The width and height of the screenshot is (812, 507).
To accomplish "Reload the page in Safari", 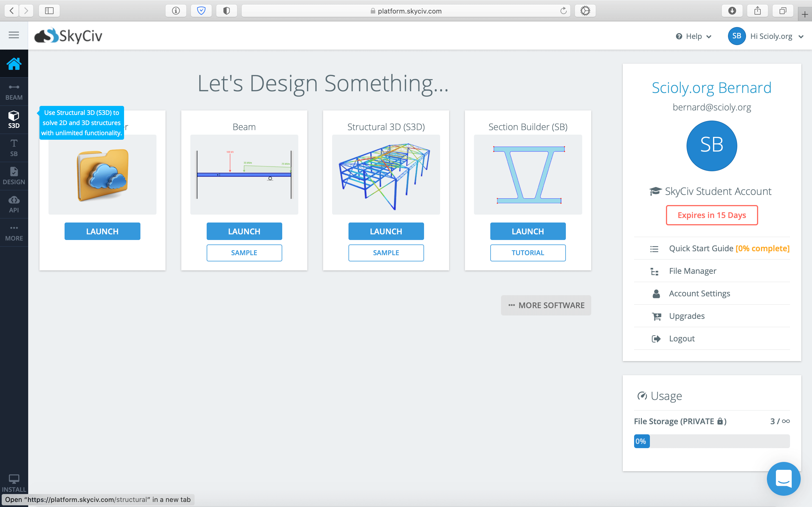I will coord(563,11).
